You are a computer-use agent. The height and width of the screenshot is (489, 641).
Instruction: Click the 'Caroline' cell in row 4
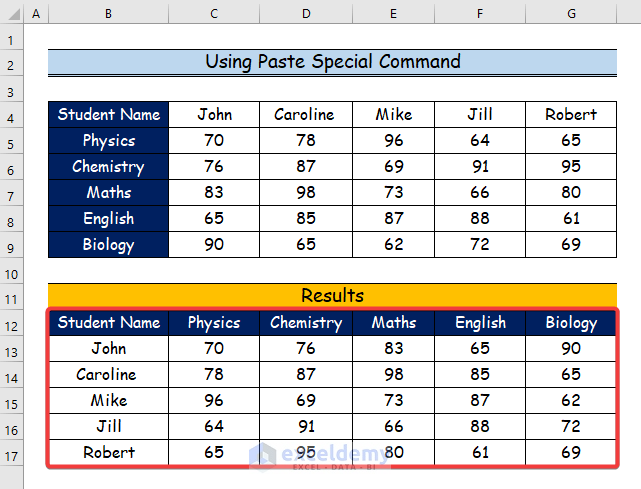306,114
